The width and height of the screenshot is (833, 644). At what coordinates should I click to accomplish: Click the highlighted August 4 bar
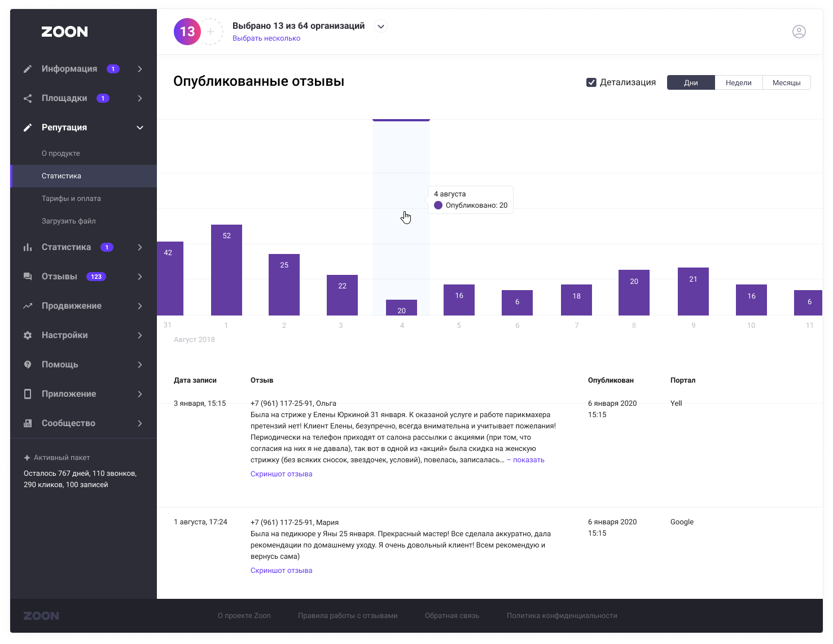point(401,308)
